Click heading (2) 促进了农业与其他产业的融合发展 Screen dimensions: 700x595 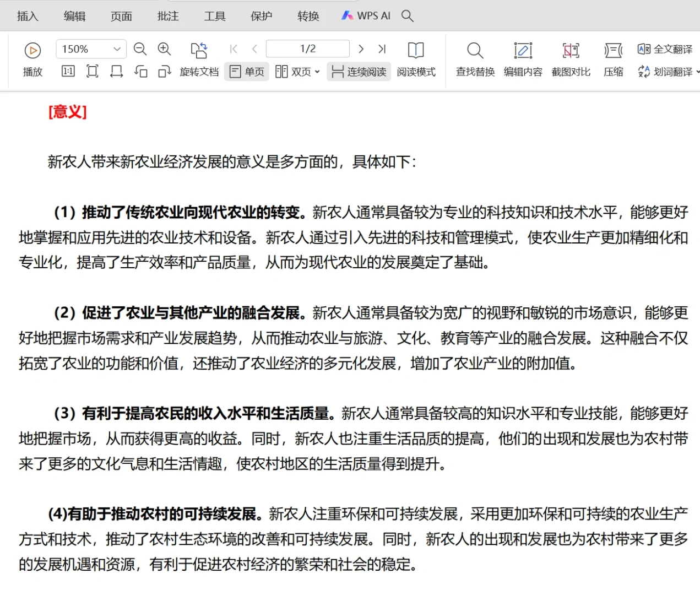pos(180,313)
